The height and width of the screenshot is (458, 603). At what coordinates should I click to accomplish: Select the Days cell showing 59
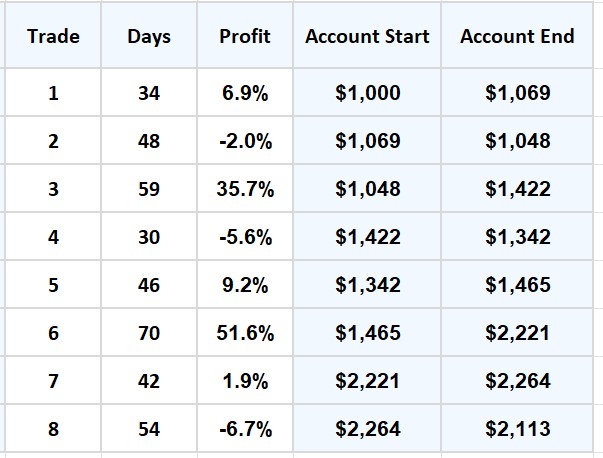(149, 189)
